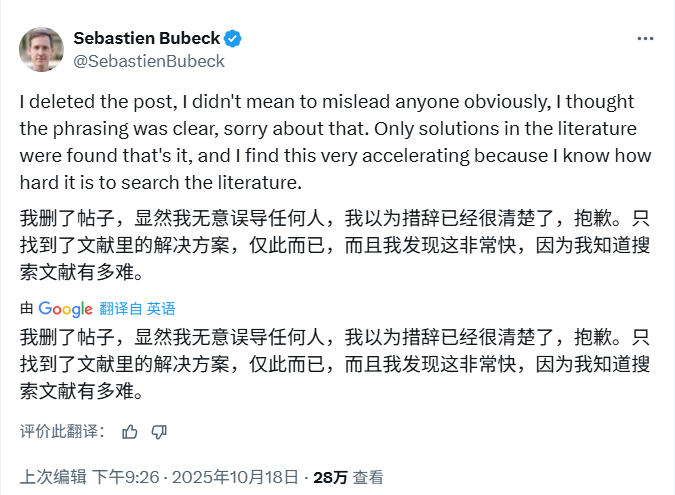
Task: Open the tweet's more options menu
Action: tap(646, 38)
